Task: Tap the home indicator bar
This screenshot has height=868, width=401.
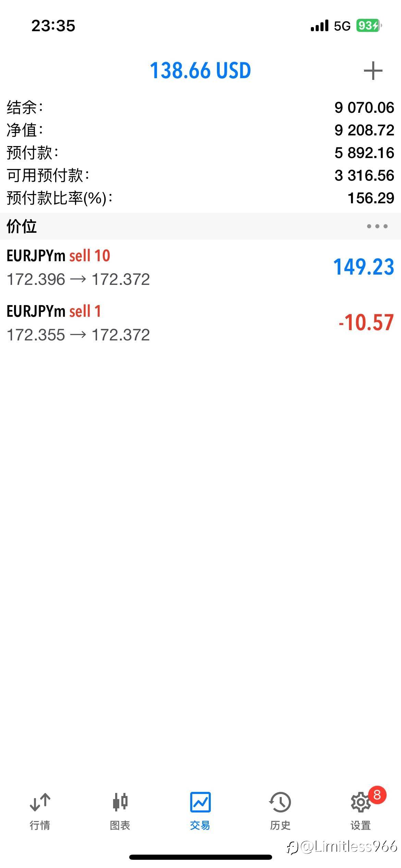Action: pyautogui.click(x=200, y=857)
